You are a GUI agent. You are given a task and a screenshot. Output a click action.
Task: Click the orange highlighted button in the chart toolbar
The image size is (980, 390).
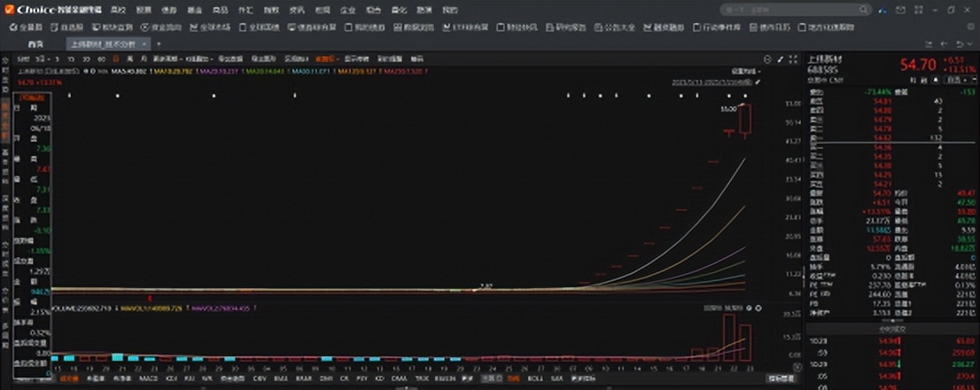(x=326, y=59)
